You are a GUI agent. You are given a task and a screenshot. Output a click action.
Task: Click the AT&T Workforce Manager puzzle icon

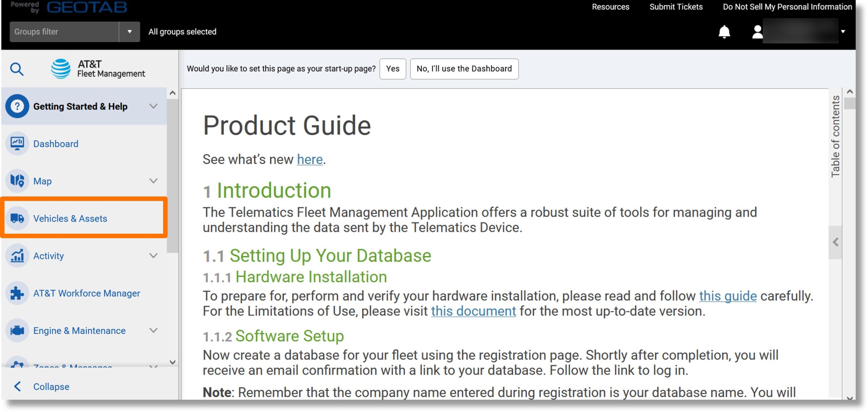17,293
